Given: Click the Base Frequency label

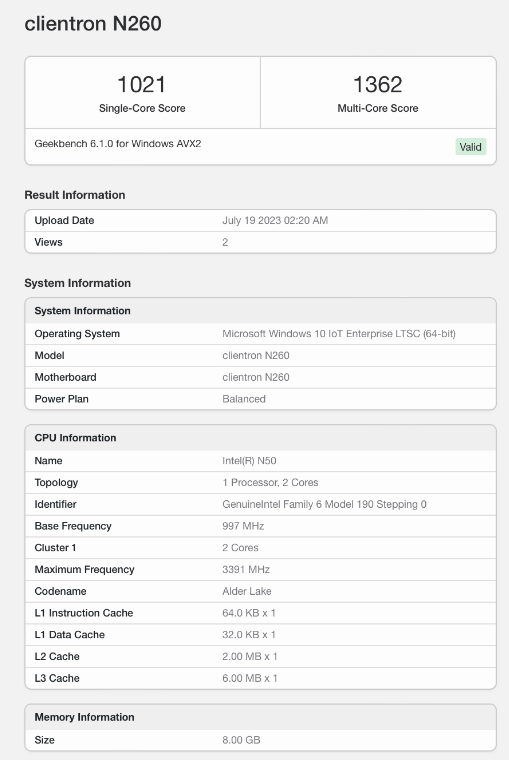Looking at the screenshot, I should pos(73,526).
